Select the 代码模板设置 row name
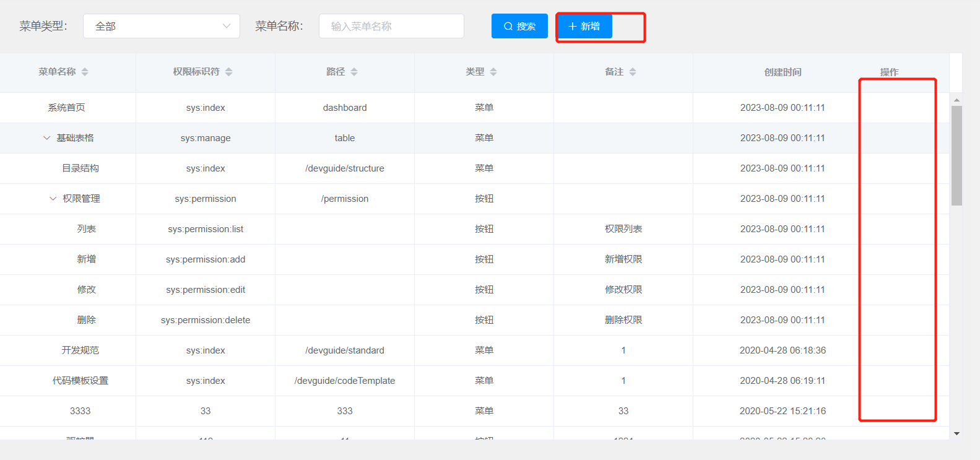This screenshot has height=460, width=980. (x=80, y=381)
